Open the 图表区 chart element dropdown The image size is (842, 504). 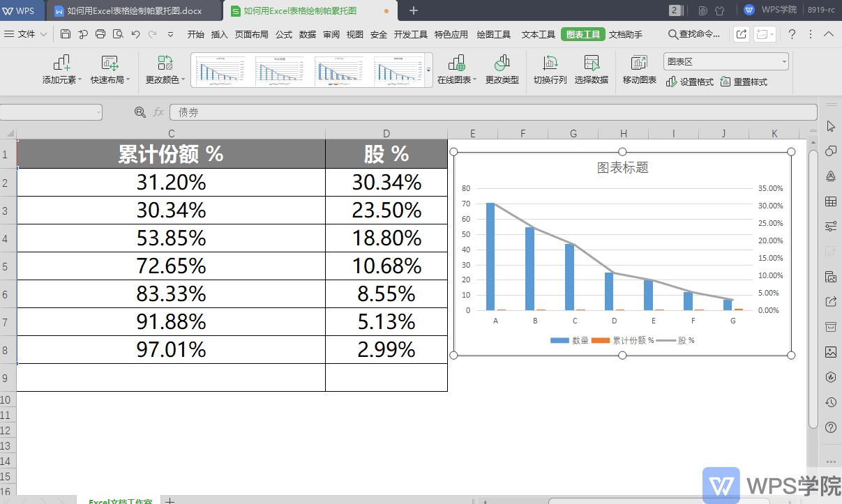coord(783,61)
